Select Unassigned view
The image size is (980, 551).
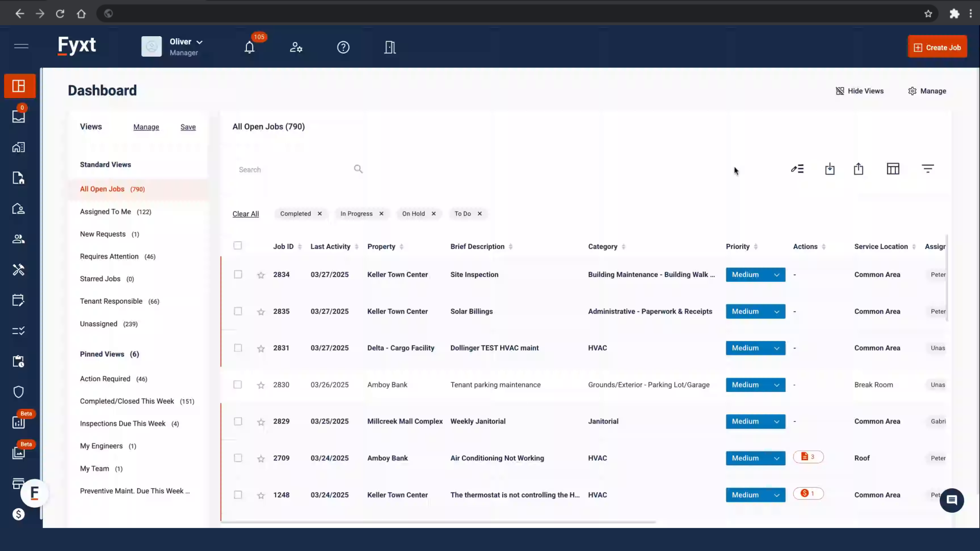pyautogui.click(x=109, y=324)
